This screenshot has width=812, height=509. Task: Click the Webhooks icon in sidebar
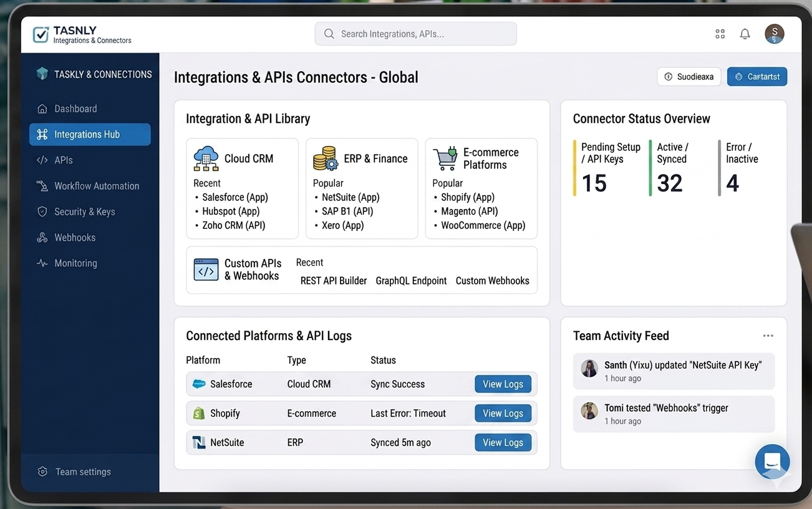pyautogui.click(x=42, y=238)
